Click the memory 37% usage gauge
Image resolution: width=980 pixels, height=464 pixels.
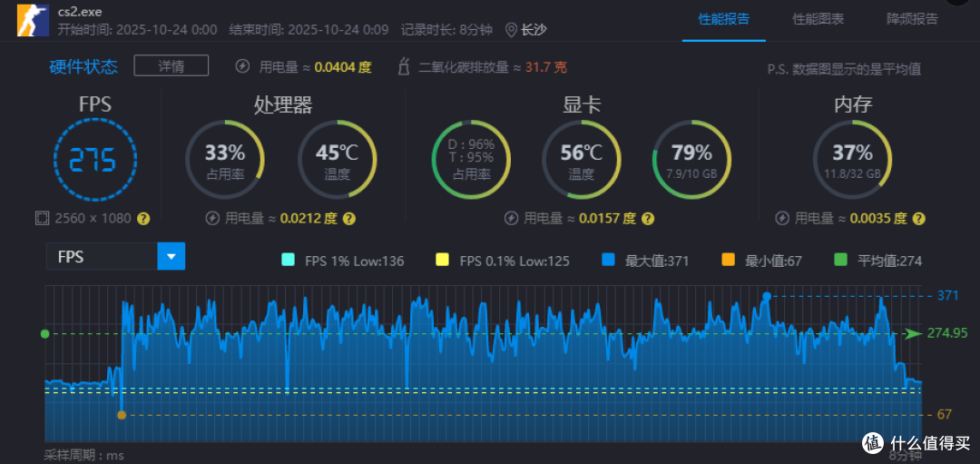852,160
